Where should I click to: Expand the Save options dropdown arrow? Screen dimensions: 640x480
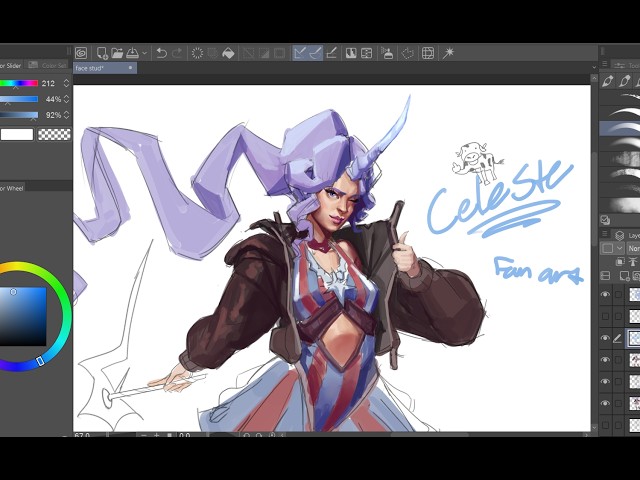point(144,53)
